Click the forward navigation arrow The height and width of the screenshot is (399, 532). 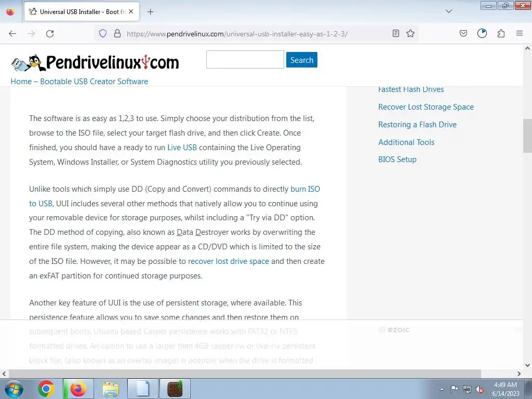click(31, 34)
